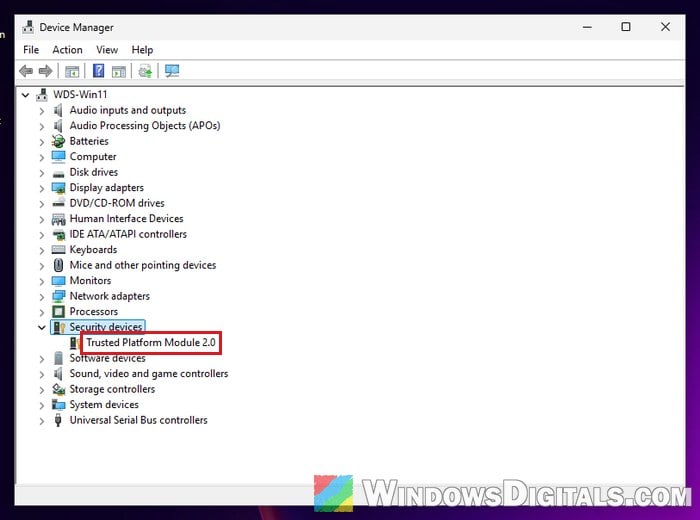Click the Disk drives category icon

point(58,173)
